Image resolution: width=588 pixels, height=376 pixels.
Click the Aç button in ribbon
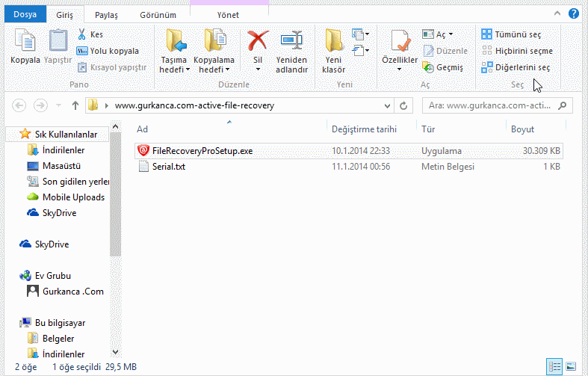click(x=437, y=34)
